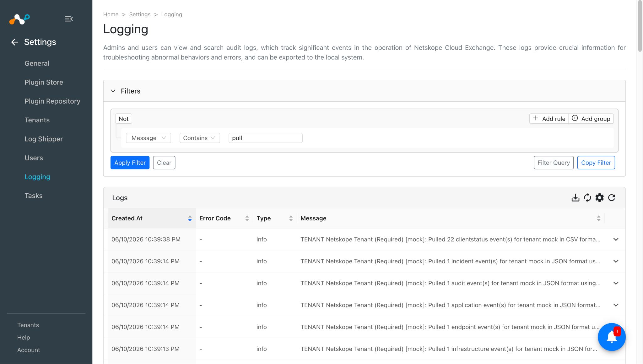Sort by Created At column arrows
643x364 pixels.
tap(190, 218)
